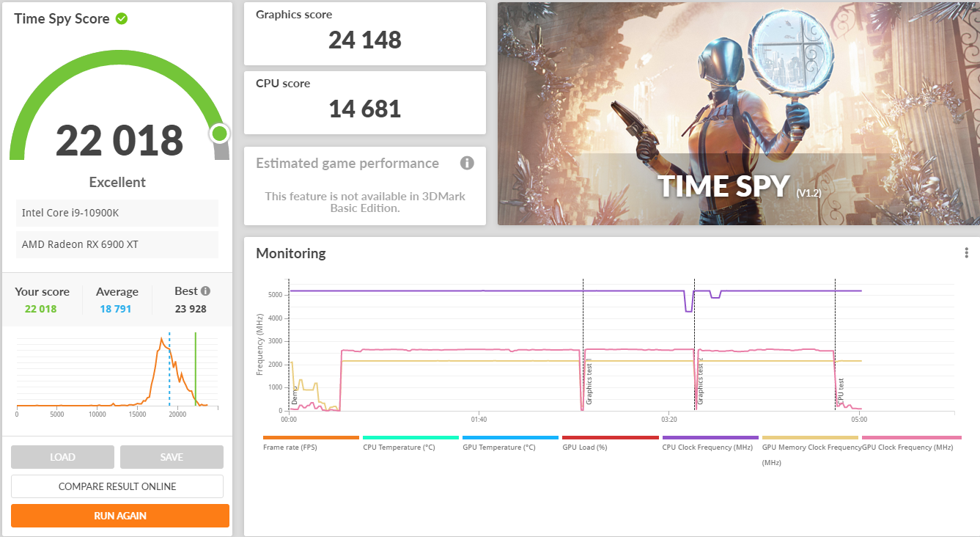The image size is (980, 537).
Task: Click the orange RUN AGAIN button
Action: coord(120,516)
